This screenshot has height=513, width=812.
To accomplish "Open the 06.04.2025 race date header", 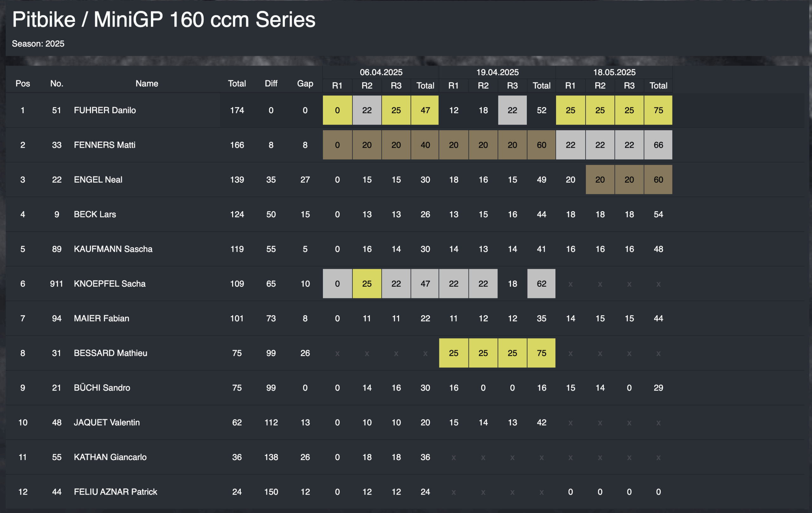I will 381,72.
